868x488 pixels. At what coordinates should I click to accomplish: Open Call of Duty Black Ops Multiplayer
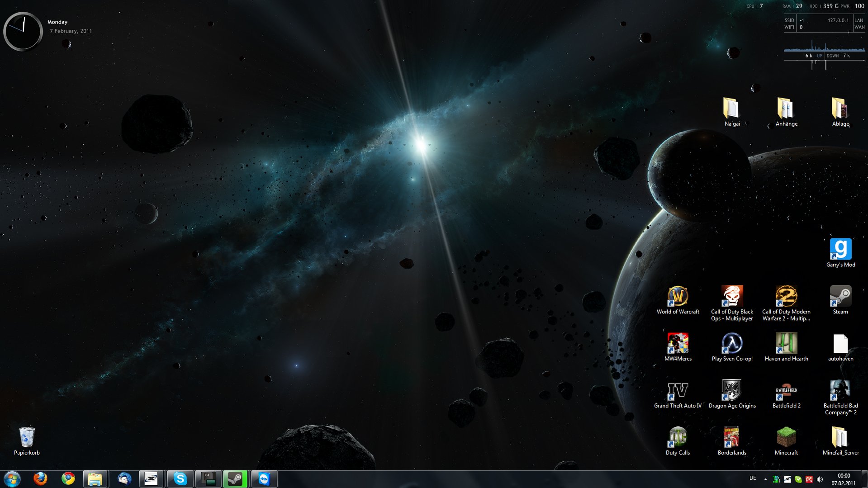(732, 297)
